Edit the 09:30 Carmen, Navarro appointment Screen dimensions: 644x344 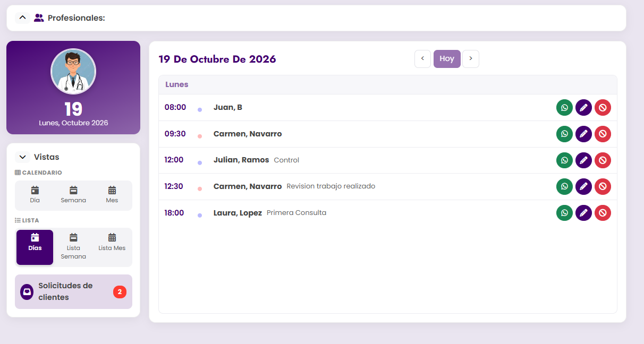pyautogui.click(x=583, y=134)
